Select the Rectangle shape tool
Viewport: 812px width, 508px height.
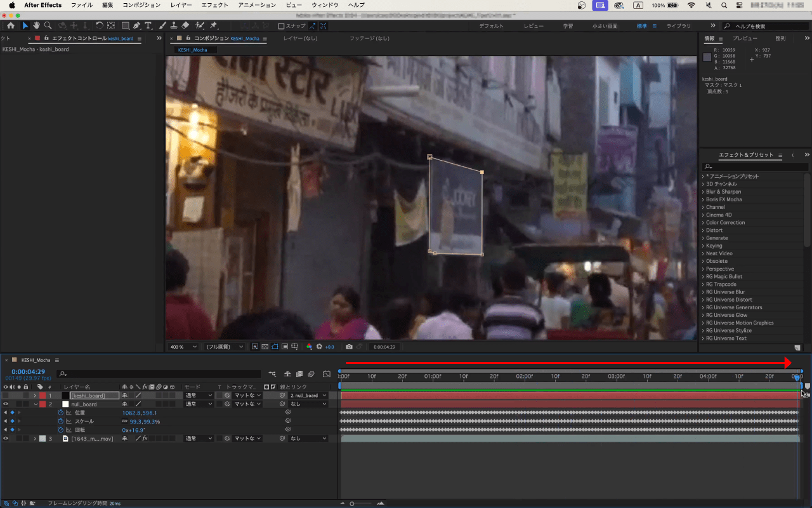point(125,26)
